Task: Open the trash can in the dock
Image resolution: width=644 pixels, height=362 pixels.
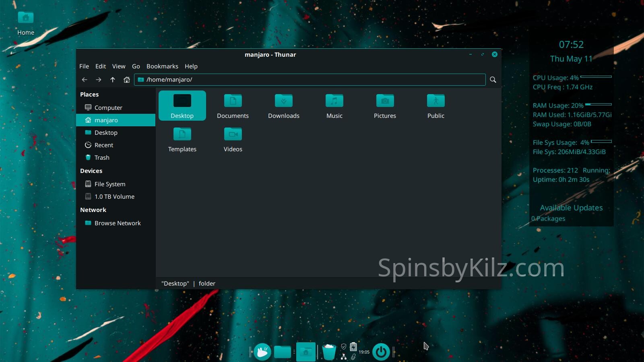Action: point(329,352)
